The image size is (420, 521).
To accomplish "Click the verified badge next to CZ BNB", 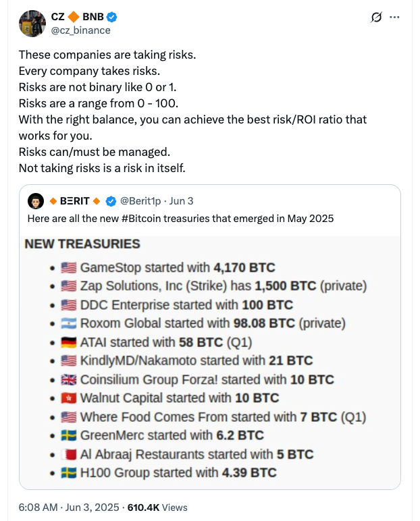I will [113, 17].
